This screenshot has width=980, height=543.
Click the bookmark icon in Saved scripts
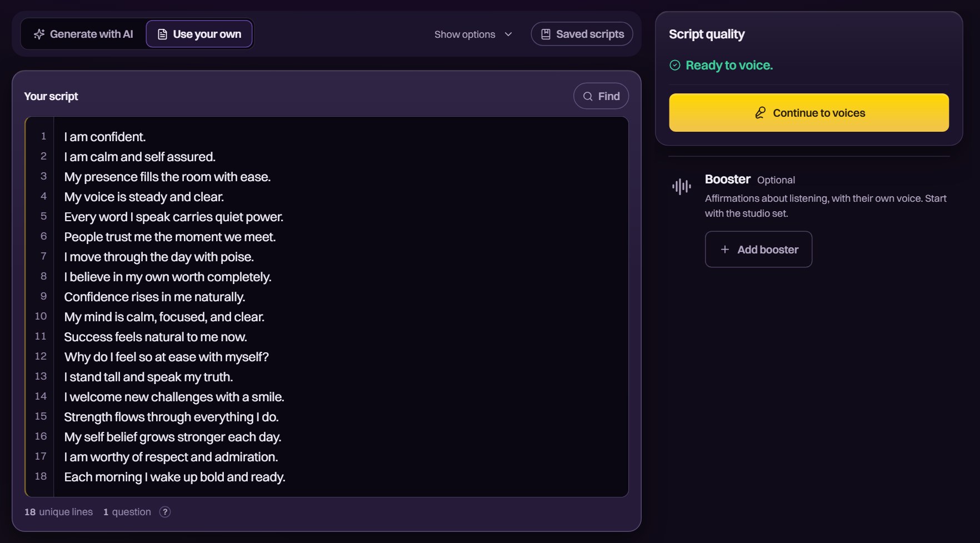point(546,34)
